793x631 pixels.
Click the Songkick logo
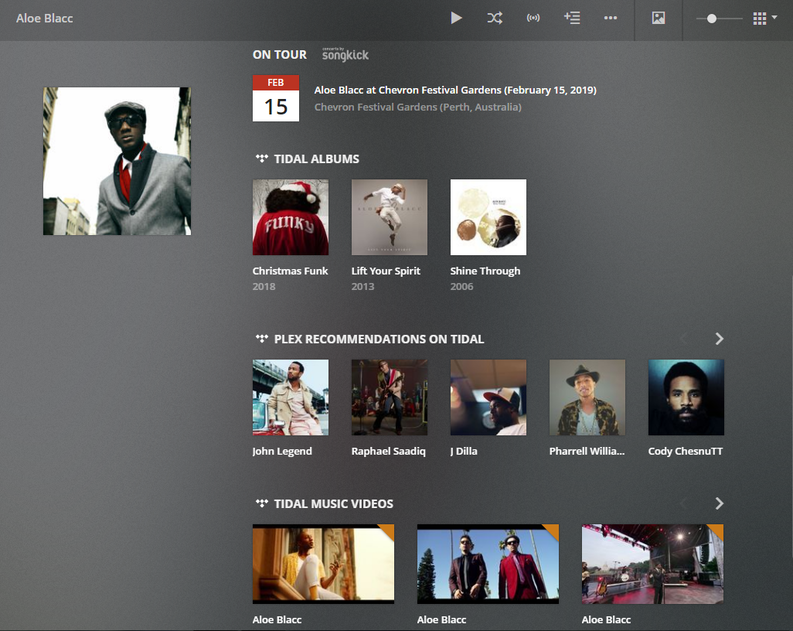pos(345,54)
